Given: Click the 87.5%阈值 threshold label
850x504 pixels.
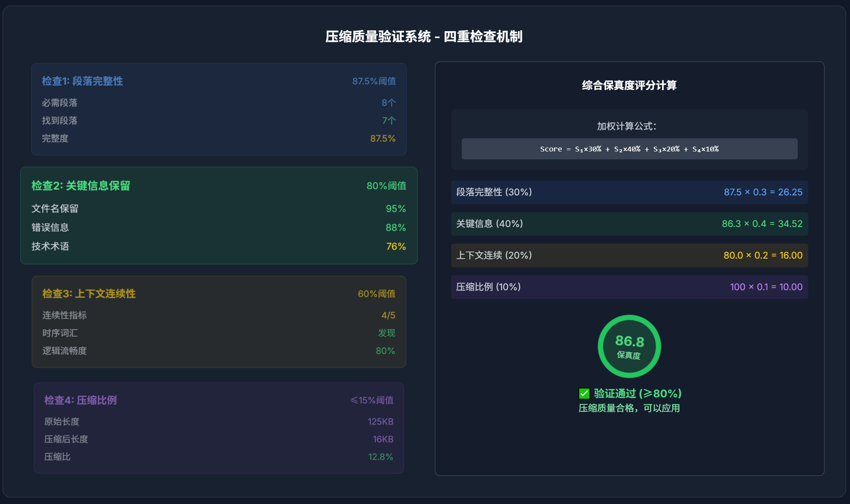Looking at the screenshot, I should tap(374, 81).
